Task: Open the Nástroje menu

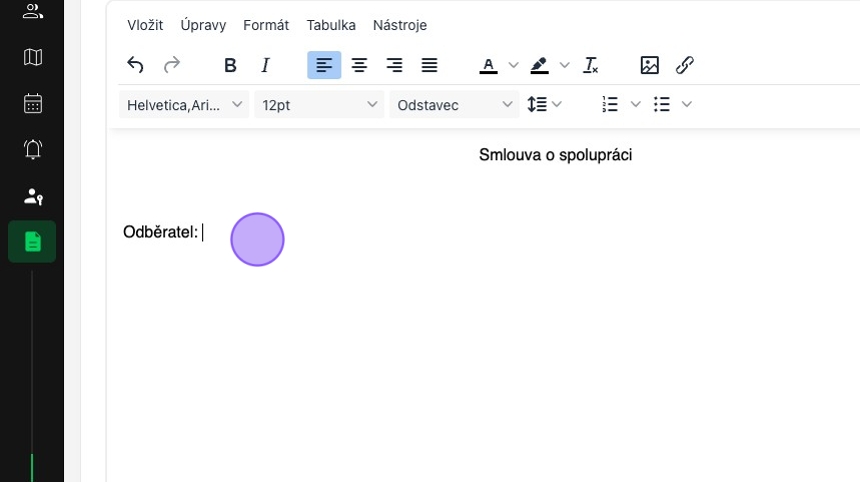Action: [x=400, y=25]
